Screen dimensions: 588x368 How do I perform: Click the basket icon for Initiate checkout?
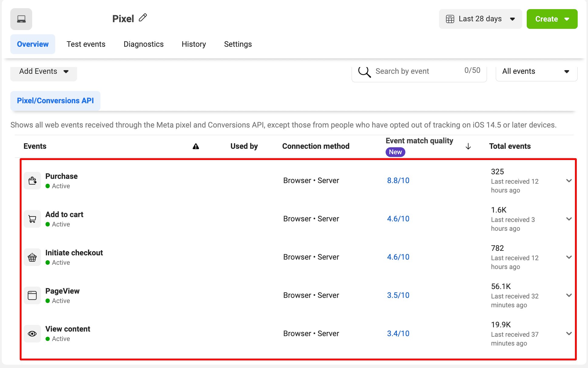click(x=32, y=257)
